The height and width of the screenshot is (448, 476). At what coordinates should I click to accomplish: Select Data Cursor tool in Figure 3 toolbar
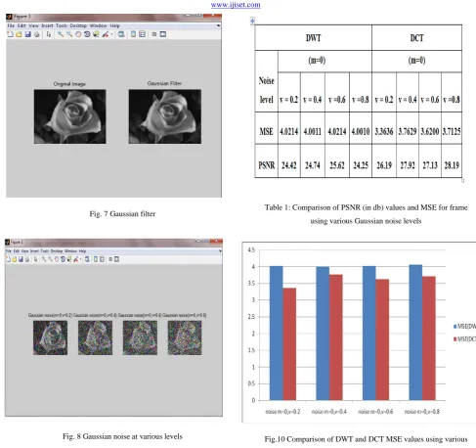coord(96,34)
